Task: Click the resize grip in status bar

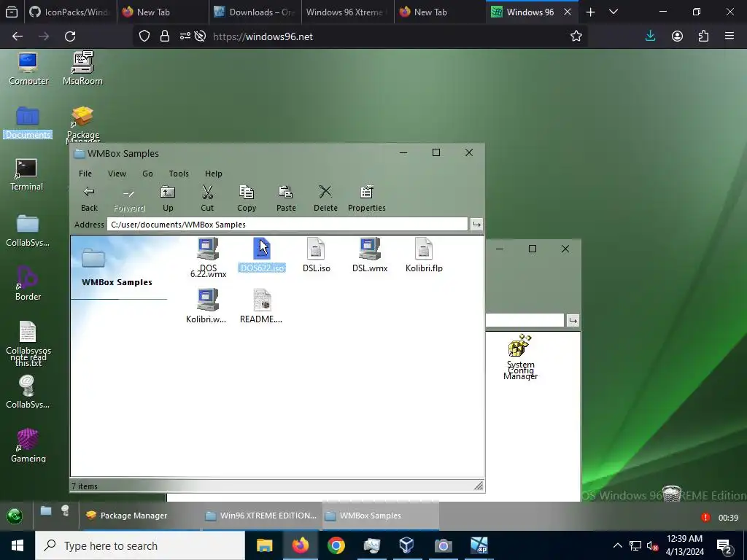Action: point(479,486)
